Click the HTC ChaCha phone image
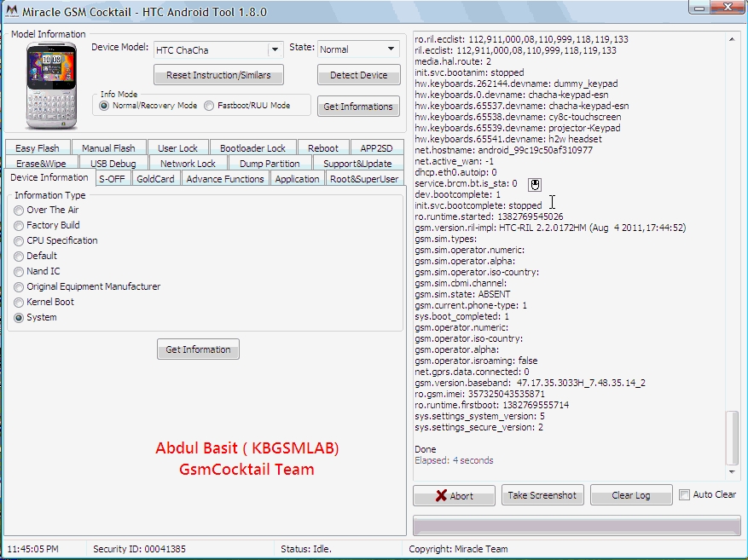The height and width of the screenshot is (560, 748). [51, 86]
